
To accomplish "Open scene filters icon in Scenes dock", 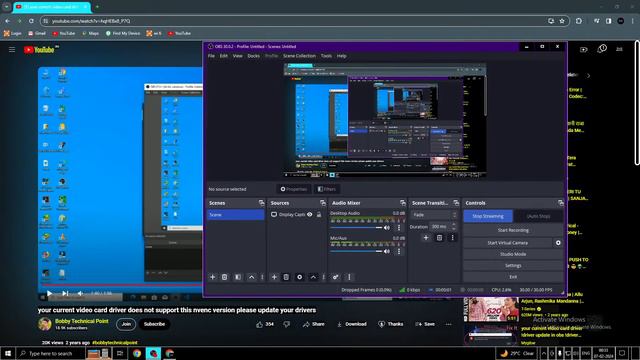I will pyautogui.click(x=238, y=277).
